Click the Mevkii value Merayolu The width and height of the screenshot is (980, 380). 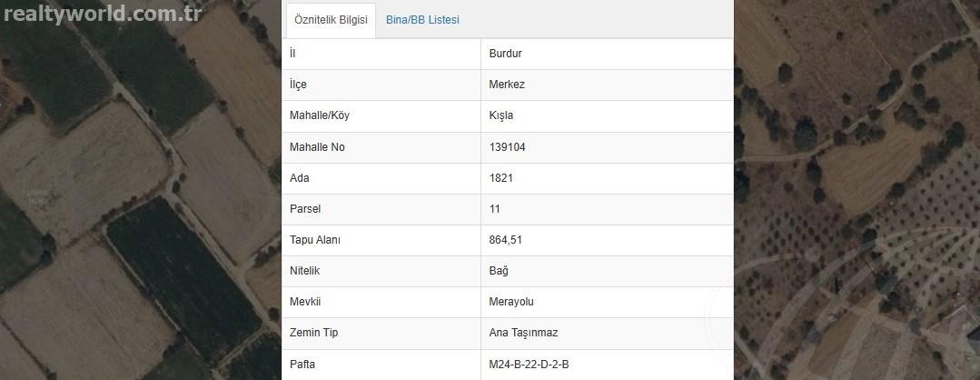511,302
